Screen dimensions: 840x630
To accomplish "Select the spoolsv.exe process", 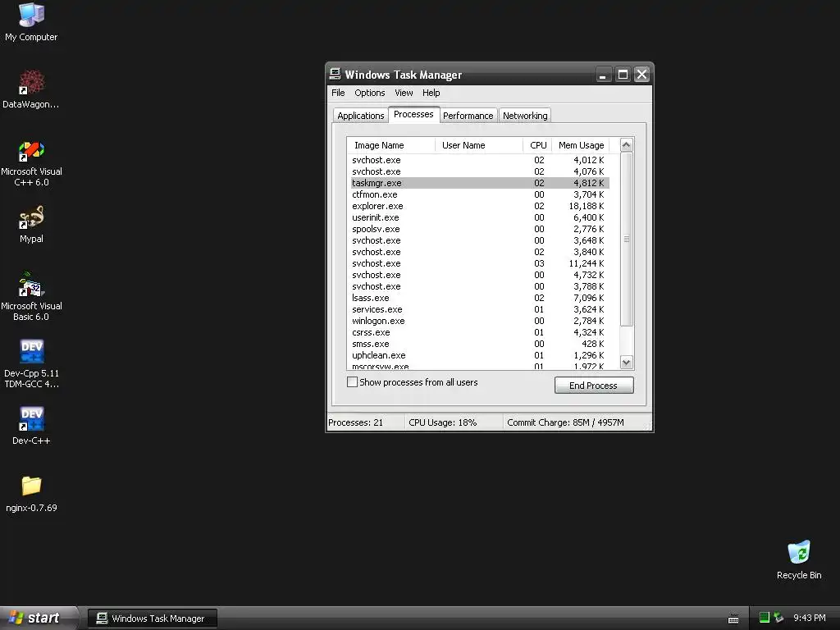I will pos(480,229).
